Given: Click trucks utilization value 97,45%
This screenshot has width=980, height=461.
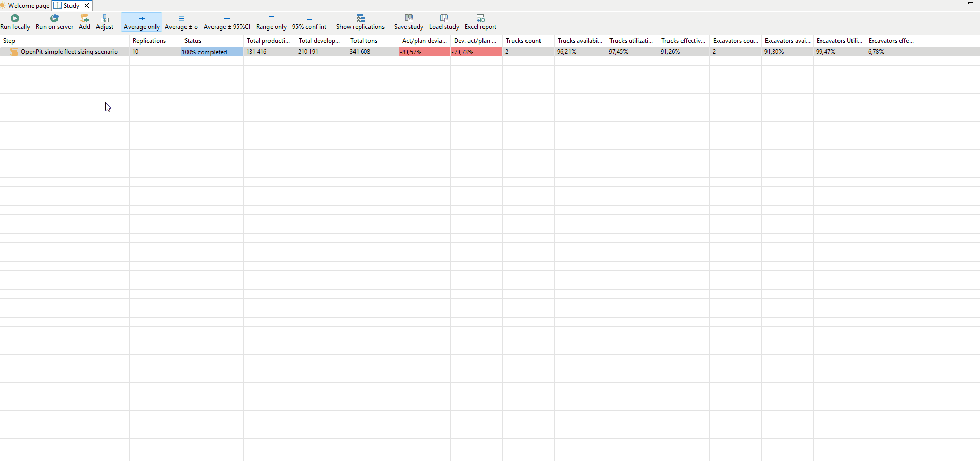Looking at the screenshot, I should pos(619,52).
